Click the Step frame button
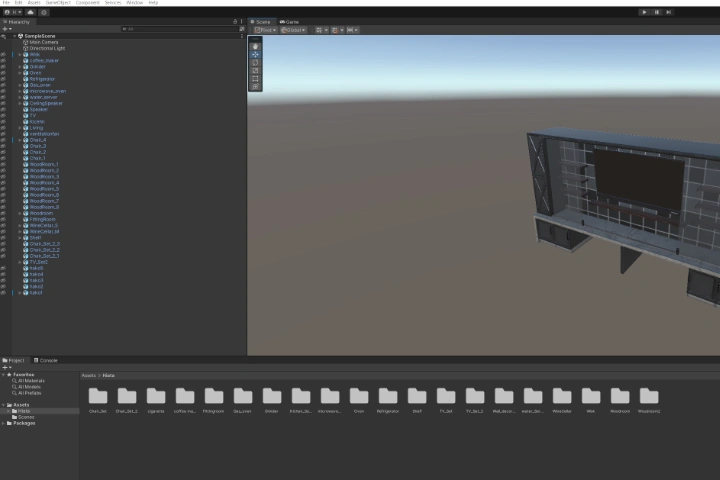The image size is (720, 480). 669,12
